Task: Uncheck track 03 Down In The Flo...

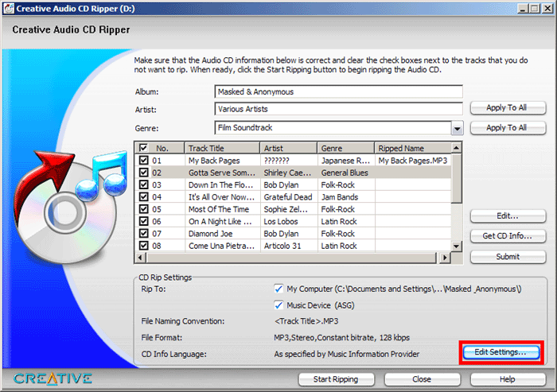Action: (143, 184)
